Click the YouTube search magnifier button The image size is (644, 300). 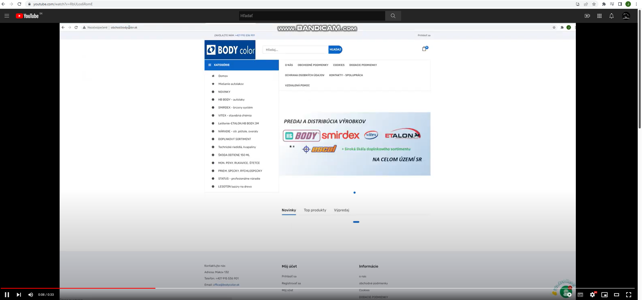pos(393,16)
